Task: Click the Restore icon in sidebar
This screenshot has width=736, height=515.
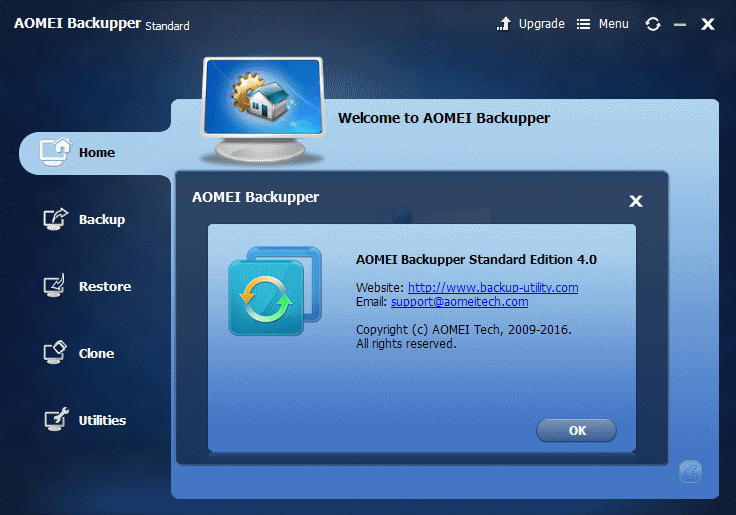Action: (x=54, y=286)
